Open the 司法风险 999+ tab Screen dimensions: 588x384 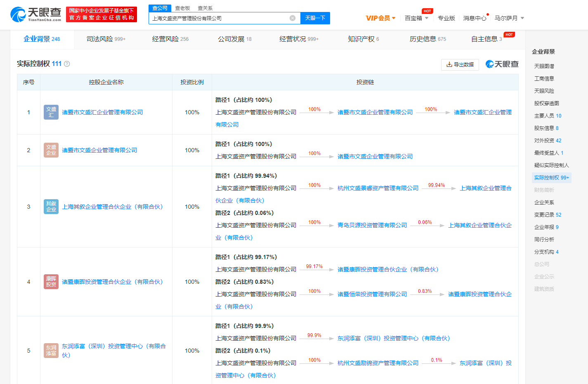[x=106, y=39]
